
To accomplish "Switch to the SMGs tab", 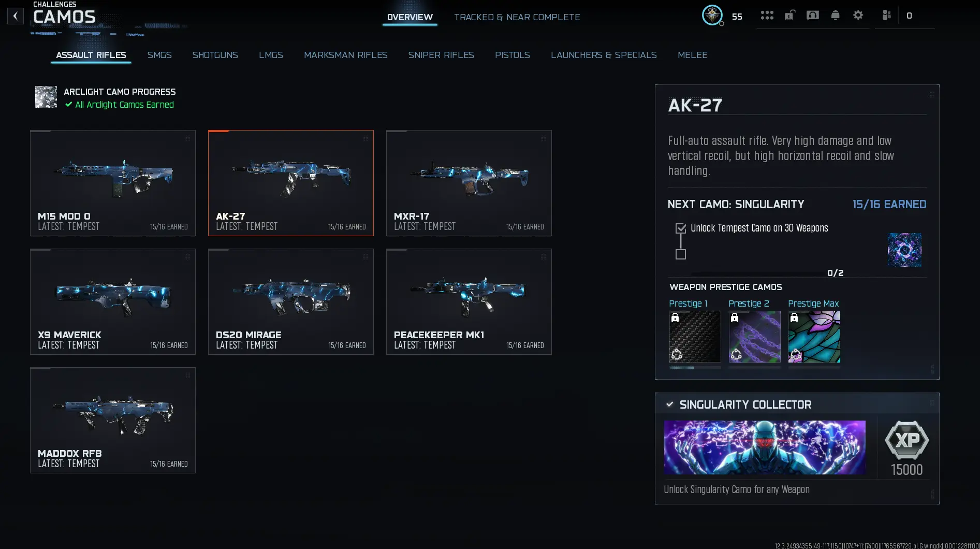I will 159,55.
